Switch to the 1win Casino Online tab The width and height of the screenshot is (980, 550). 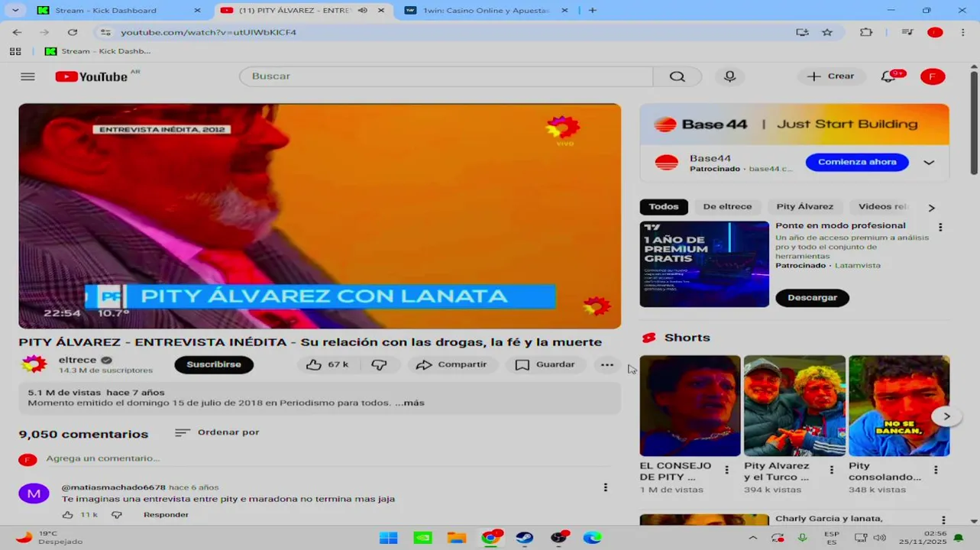485,11
